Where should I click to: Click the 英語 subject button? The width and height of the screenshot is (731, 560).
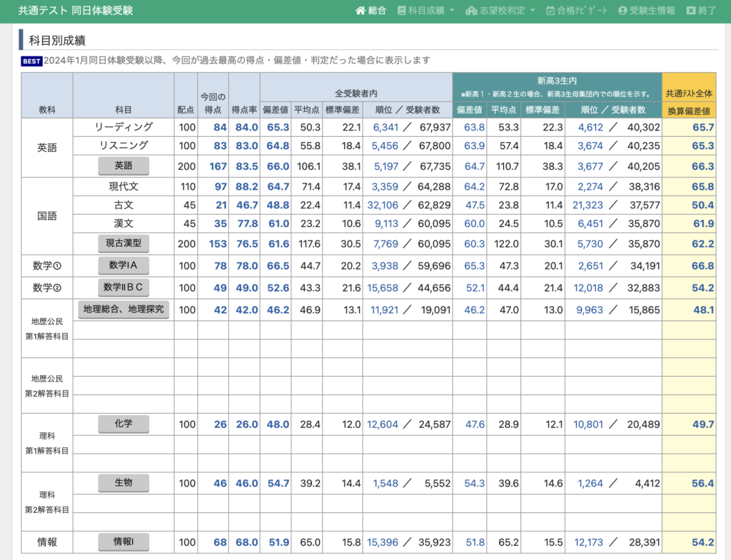coord(123,166)
